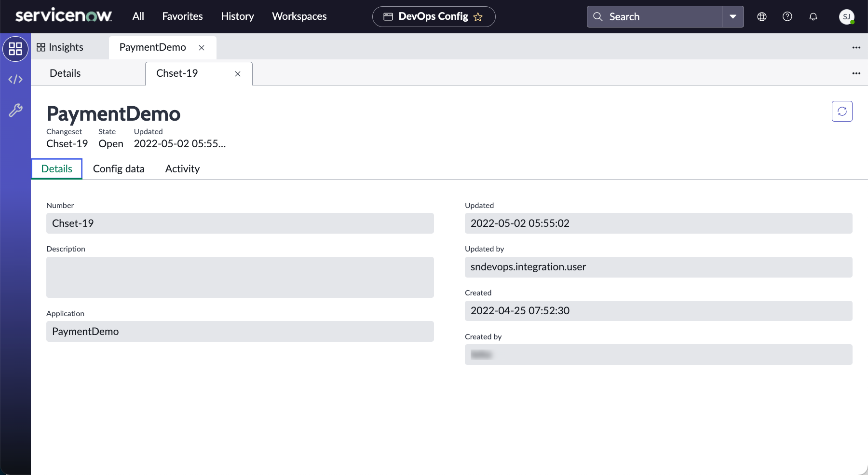The width and height of the screenshot is (868, 475).
Task: Close the Chset-19 sub-tab
Action: click(238, 74)
